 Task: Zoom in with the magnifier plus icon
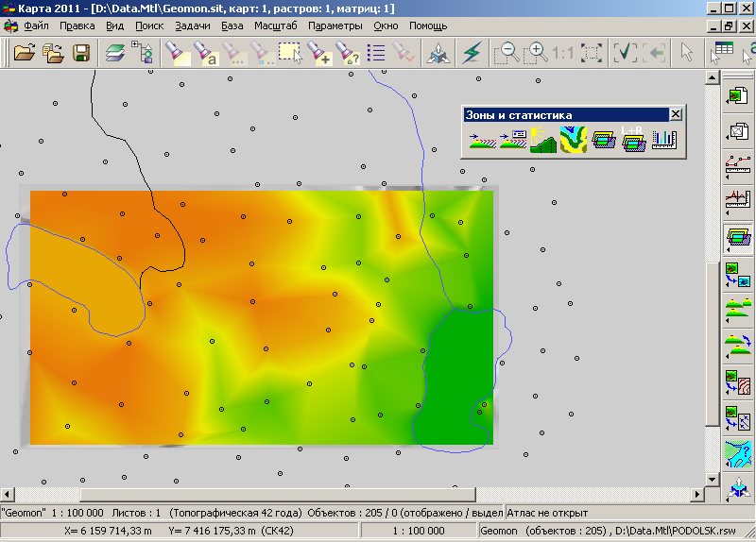point(535,53)
